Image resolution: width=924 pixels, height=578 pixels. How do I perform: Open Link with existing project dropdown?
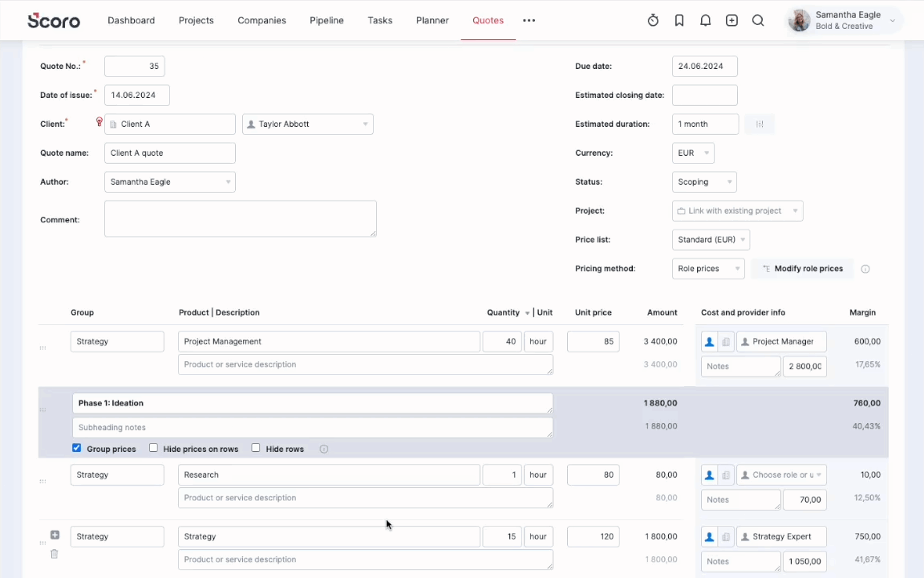737,210
